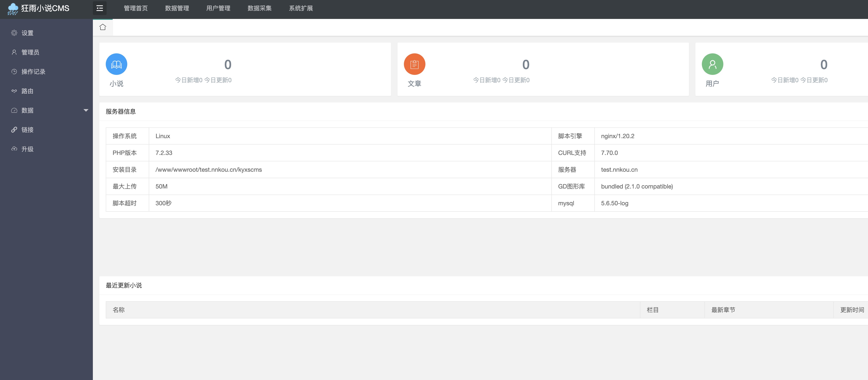Open the 设置 sidebar item
Image resolution: width=868 pixels, height=380 pixels.
pos(46,33)
